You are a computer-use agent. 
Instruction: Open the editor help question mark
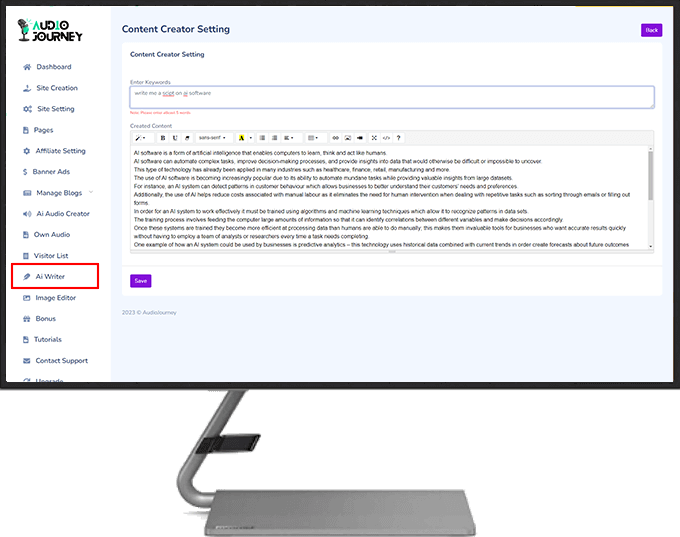point(398,138)
